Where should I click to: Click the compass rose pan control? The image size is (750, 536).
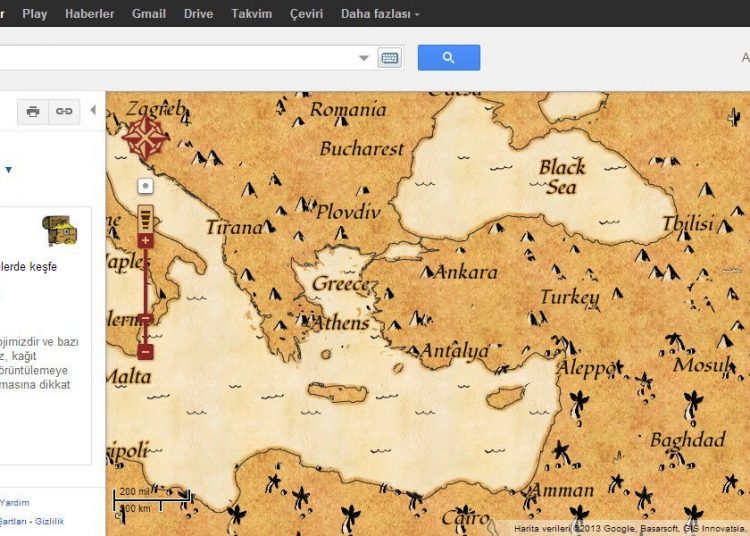tap(145, 138)
